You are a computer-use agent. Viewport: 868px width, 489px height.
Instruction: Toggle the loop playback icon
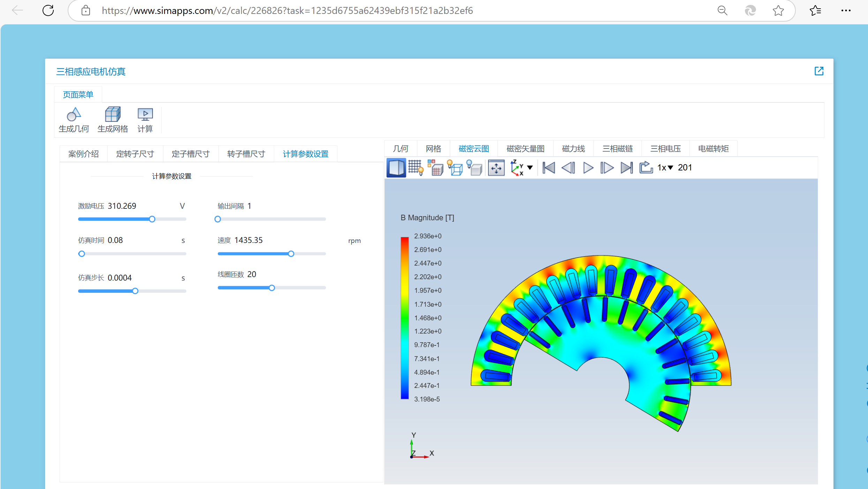(646, 167)
